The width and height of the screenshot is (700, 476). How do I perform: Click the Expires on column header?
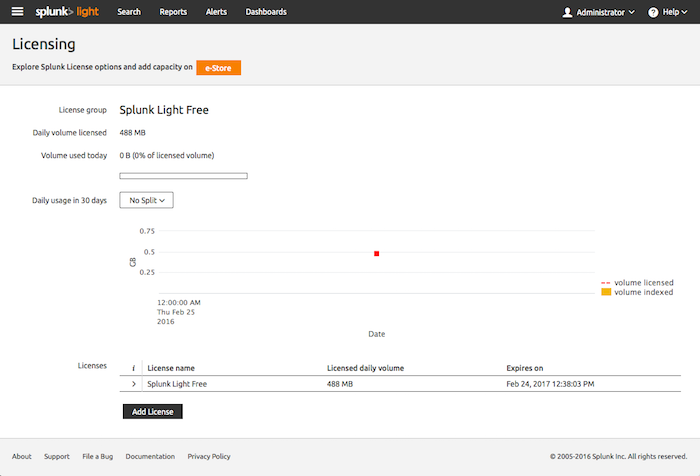point(525,368)
